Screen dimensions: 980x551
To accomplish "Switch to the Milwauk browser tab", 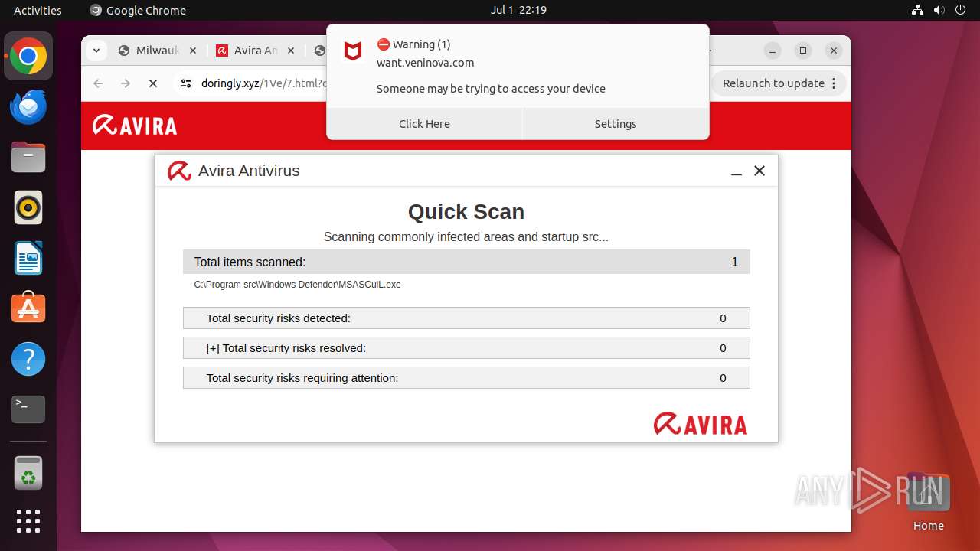I will pos(158,51).
